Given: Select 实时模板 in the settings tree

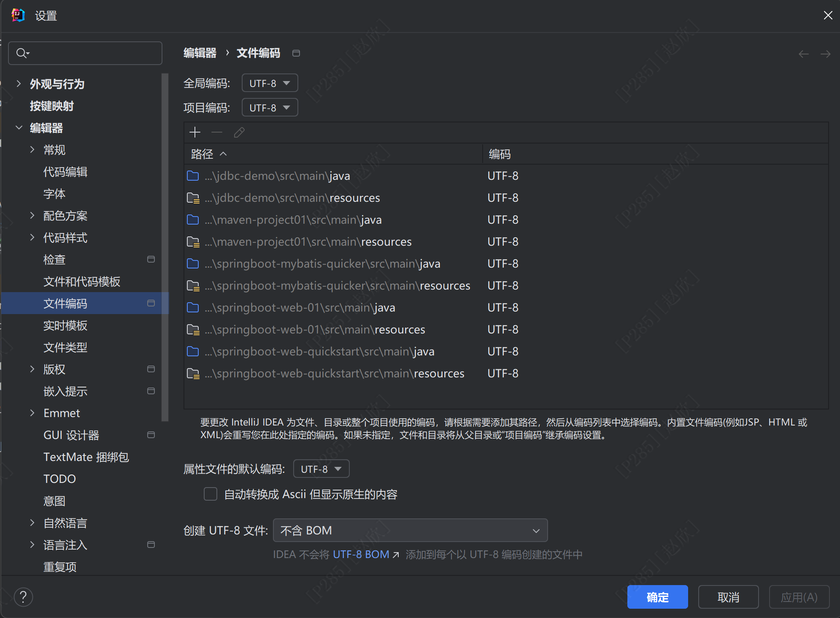Looking at the screenshot, I should [x=65, y=325].
